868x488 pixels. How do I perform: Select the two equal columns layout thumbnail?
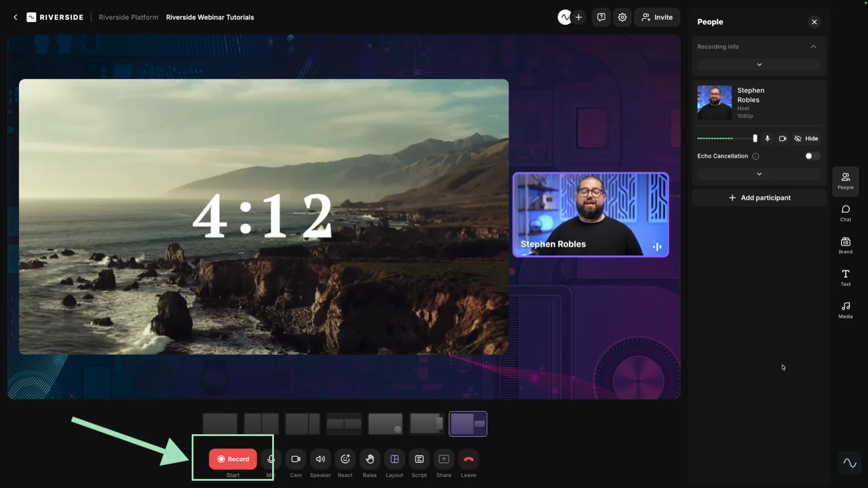pos(261,424)
